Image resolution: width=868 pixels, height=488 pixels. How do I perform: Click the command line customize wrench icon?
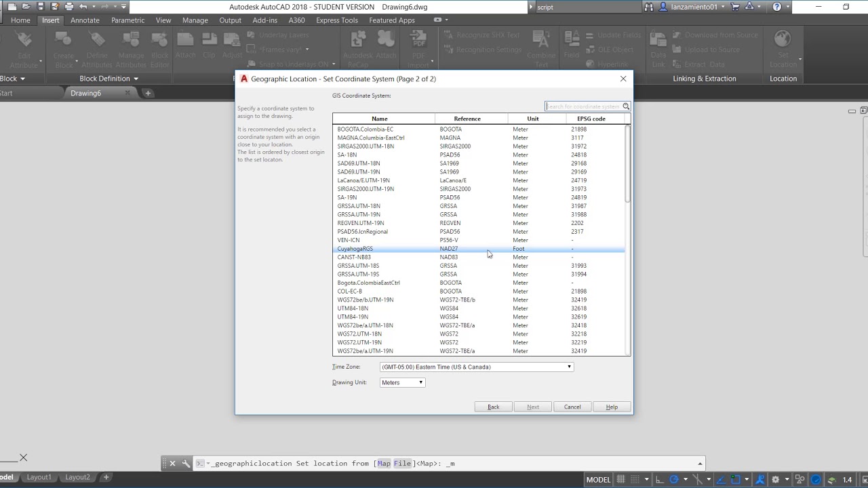[x=186, y=464]
